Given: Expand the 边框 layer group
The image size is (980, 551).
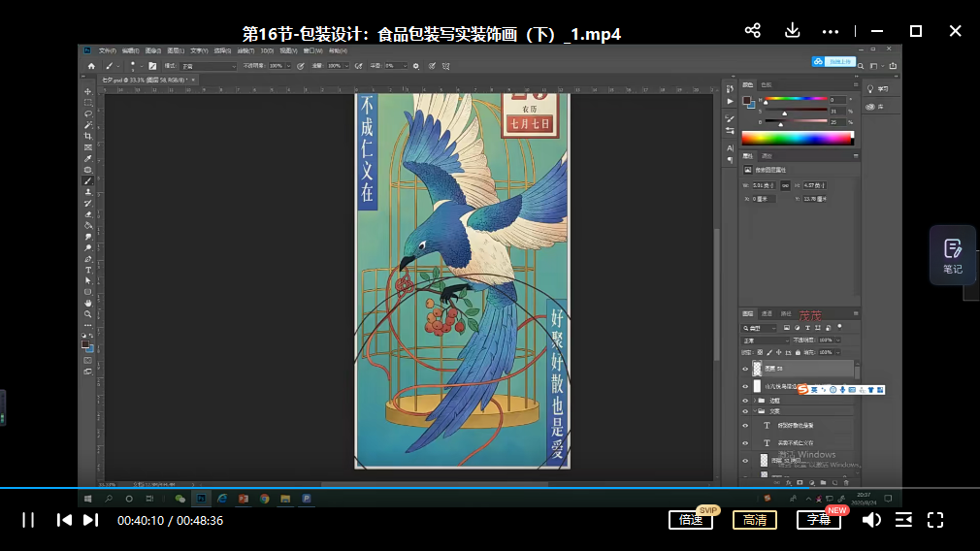Looking at the screenshot, I should (x=754, y=401).
